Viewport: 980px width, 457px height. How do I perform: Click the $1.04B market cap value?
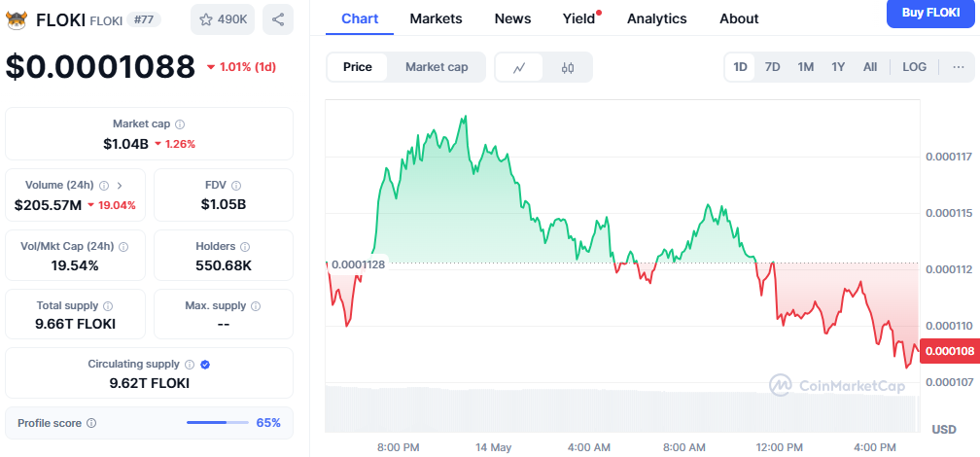click(125, 144)
